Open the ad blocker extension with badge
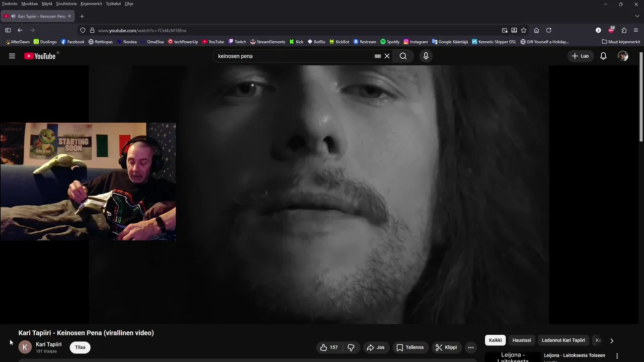The image size is (644, 362). 611,30
